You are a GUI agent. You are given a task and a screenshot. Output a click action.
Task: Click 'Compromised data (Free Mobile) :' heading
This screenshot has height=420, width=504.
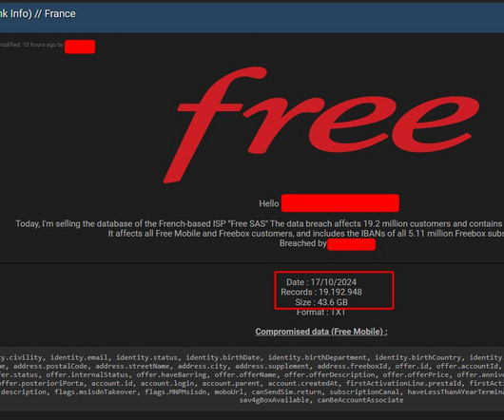[321, 332]
